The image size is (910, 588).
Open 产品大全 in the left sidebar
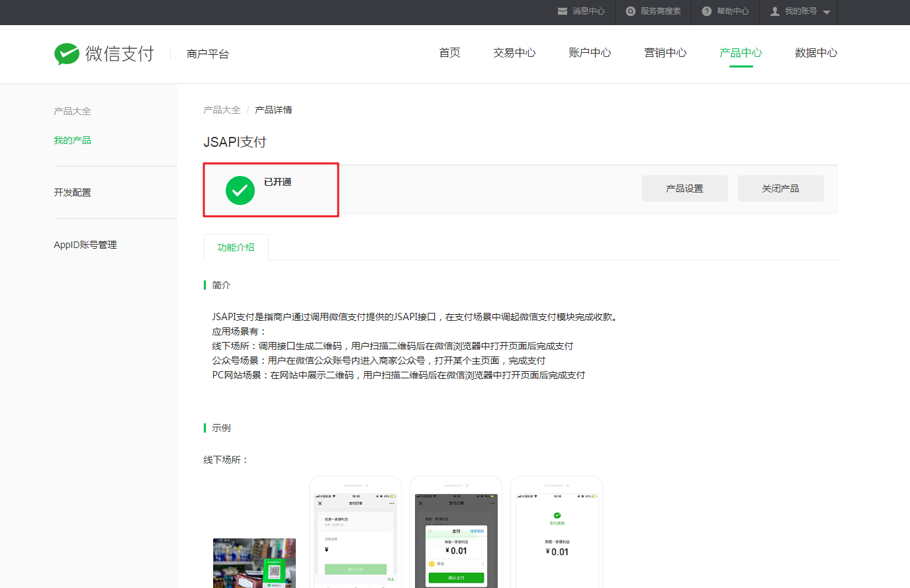click(72, 111)
